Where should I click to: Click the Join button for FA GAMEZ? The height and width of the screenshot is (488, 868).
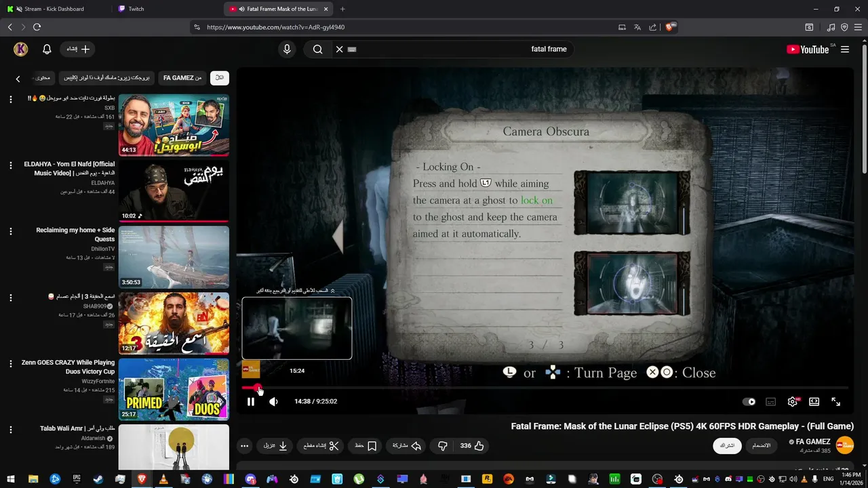click(762, 445)
